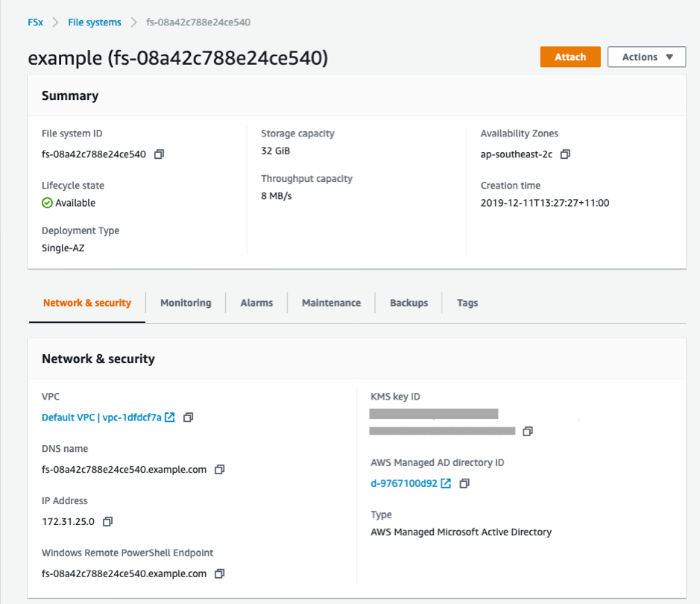The width and height of the screenshot is (700, 604).
Task: Open the Default VPC vpc-1dfdcf7a link
Action: pos(101,417)
